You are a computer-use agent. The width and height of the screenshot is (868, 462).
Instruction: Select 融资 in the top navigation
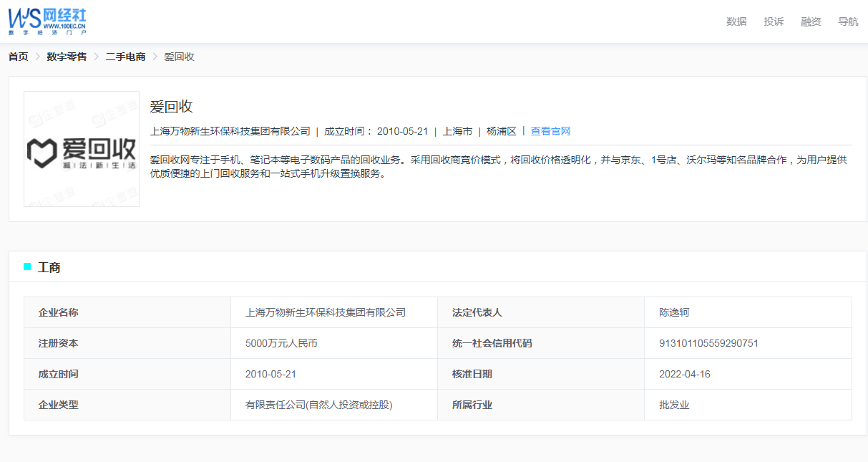[x=811, y=21]
